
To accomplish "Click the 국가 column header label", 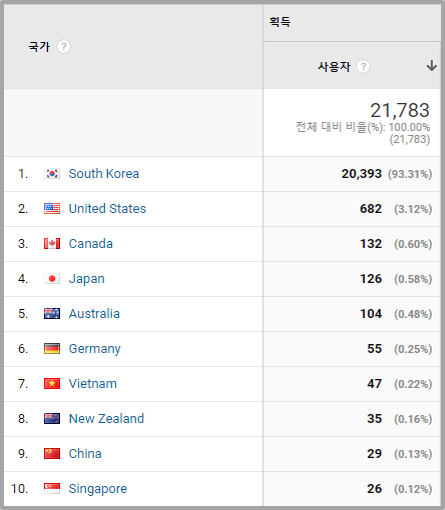I will point(39,47).
